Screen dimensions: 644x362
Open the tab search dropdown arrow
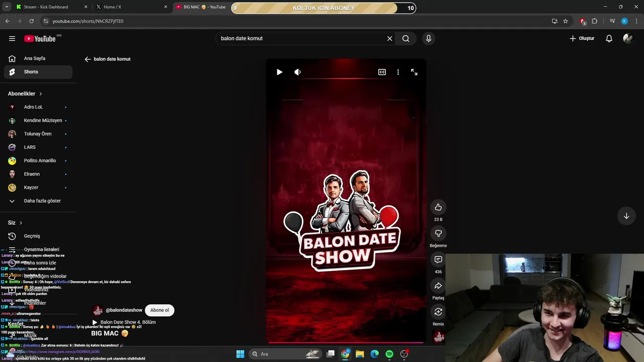coord(7,7)
